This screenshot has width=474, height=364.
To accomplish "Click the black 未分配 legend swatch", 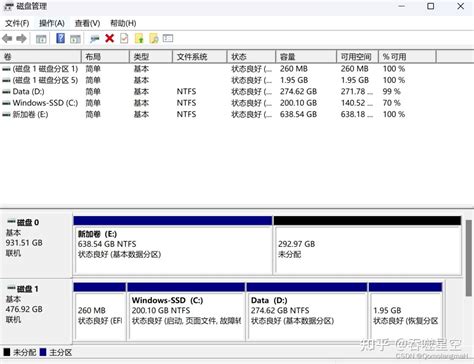I will [x=7, y=352].
